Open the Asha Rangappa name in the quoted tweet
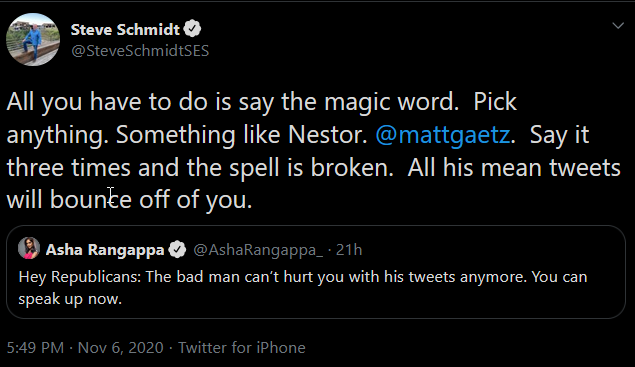 (x=105, y=250)
